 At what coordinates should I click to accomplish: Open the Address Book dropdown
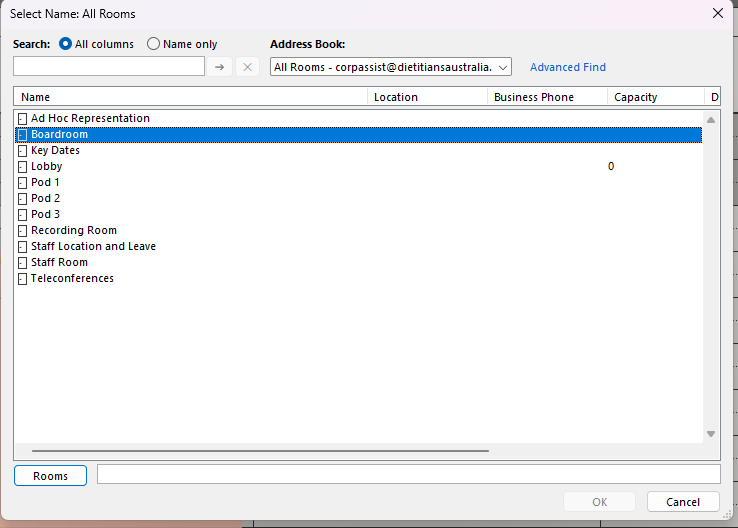point(502,67)
